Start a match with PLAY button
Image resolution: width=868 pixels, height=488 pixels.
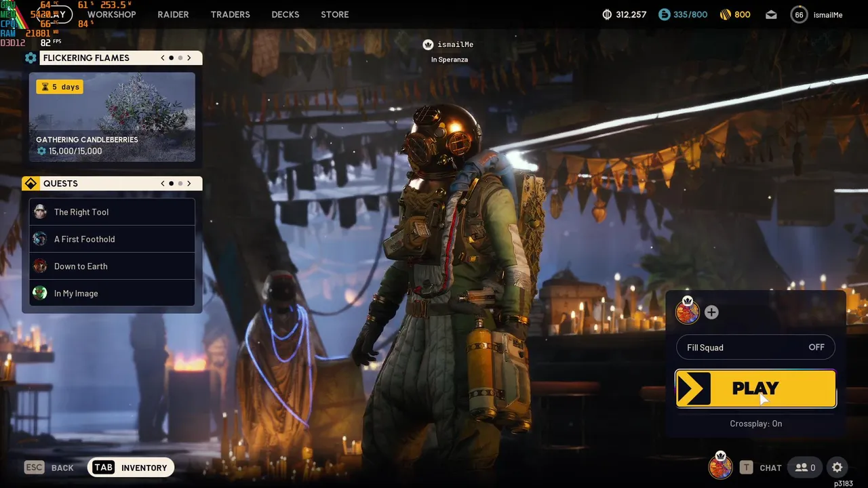pyautogui.click(x=755, y=388)
